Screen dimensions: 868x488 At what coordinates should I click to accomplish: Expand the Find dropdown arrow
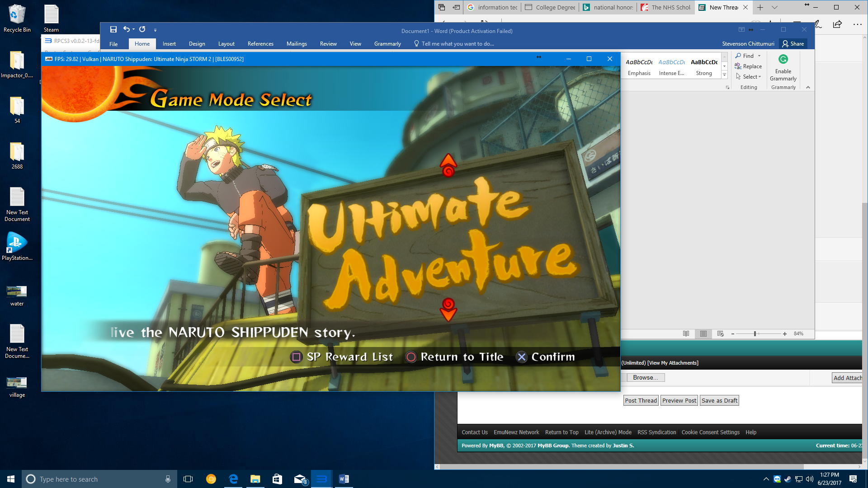pyautogui.click(x=759, y=56)
